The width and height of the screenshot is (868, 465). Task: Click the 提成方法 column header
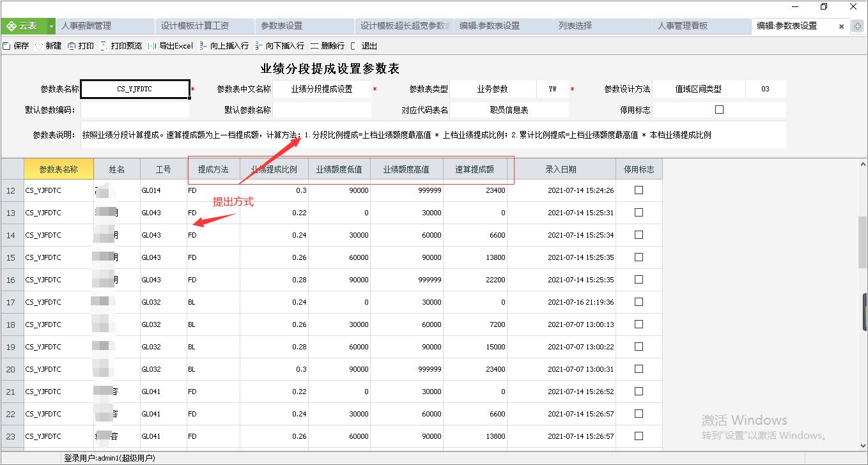[213, 169]
